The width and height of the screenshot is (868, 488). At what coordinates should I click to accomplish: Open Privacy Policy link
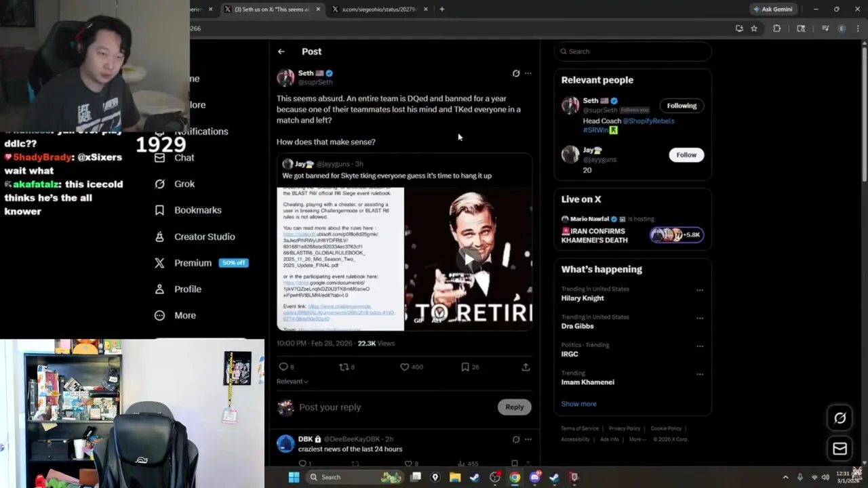click(x=625, y=428)
